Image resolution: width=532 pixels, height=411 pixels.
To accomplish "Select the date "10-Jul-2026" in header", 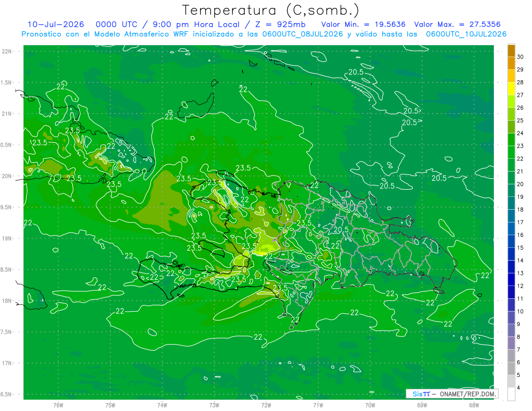I will (x=55, y=24).
